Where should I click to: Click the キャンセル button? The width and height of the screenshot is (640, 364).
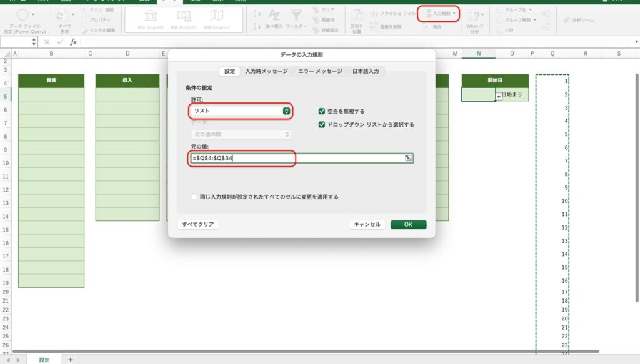pos(367,224)
